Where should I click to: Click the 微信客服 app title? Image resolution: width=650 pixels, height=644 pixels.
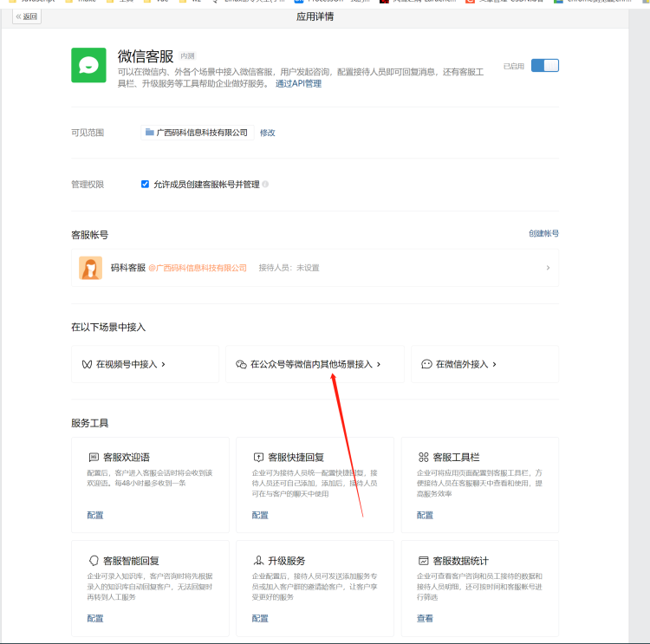click(146, 56)
